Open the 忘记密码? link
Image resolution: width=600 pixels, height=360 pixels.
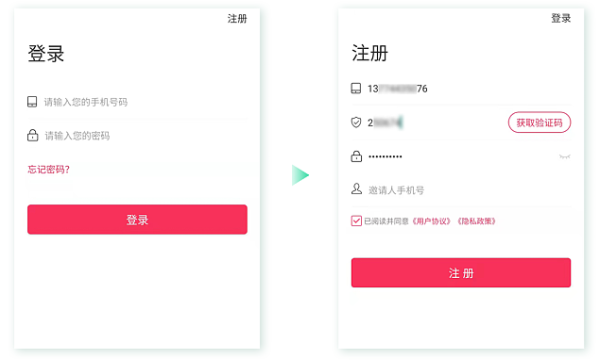49,169
